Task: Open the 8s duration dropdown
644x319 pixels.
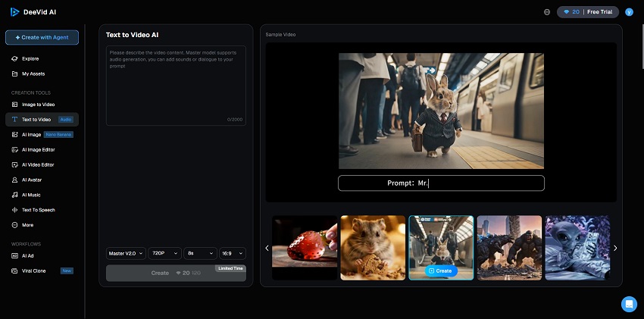Action: point(200,253)
